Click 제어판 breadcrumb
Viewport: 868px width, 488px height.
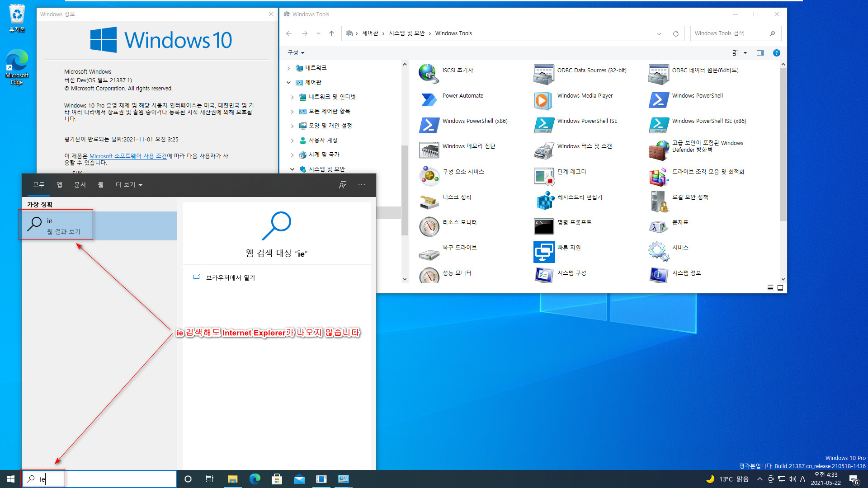pyautogui.click(x=370, y=33)
